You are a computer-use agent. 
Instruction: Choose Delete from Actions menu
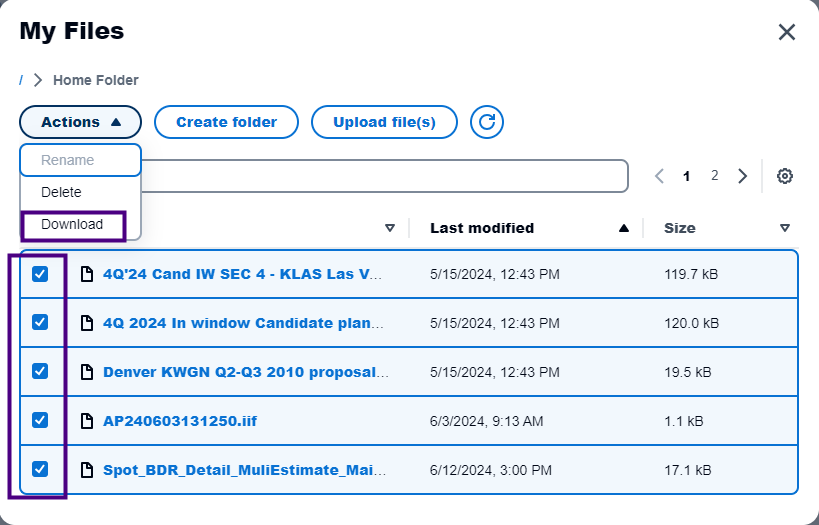tap(61, 192)
